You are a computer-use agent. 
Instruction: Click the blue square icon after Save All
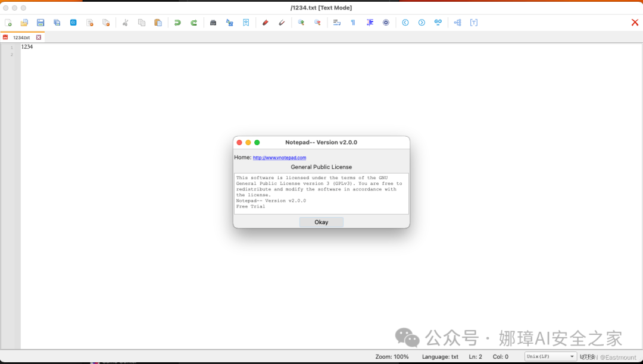click(x=73, y=23)
